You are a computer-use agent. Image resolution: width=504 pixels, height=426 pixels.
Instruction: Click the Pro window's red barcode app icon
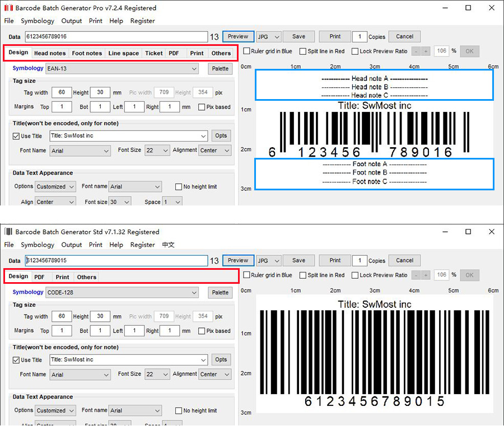[8, 8]
